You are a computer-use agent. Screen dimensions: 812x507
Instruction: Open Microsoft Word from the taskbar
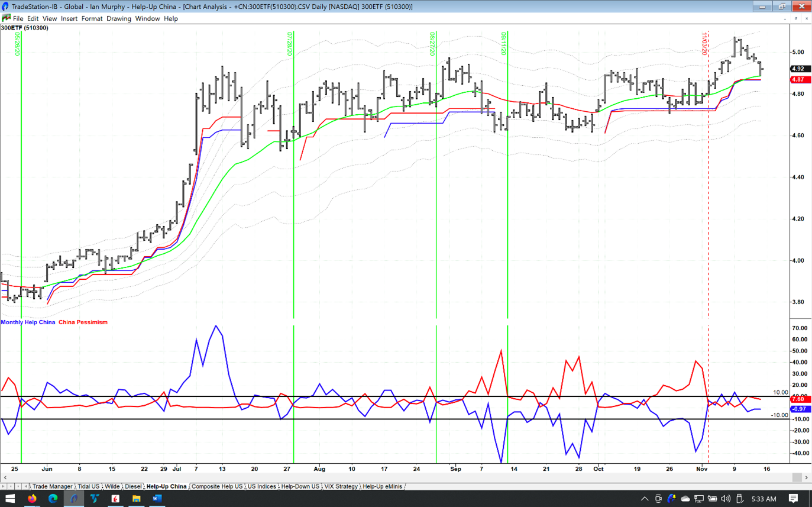pyautogui.click(x=157, y=499)
